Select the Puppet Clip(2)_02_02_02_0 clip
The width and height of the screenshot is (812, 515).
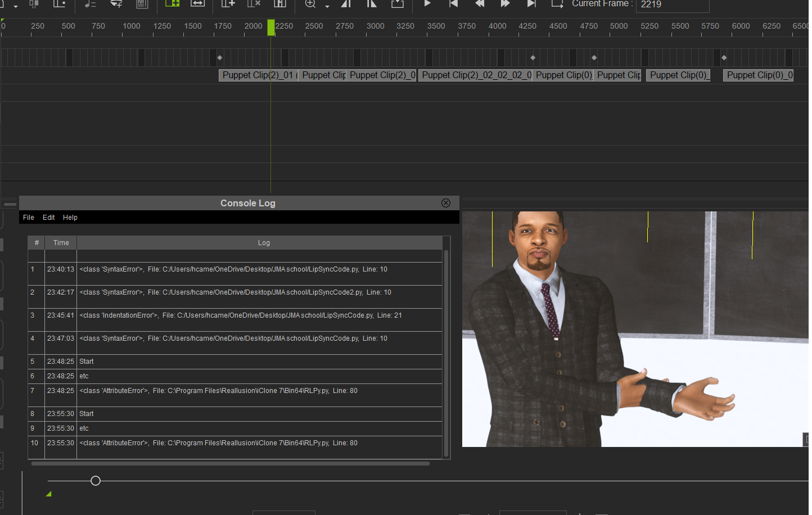point(476,75)
